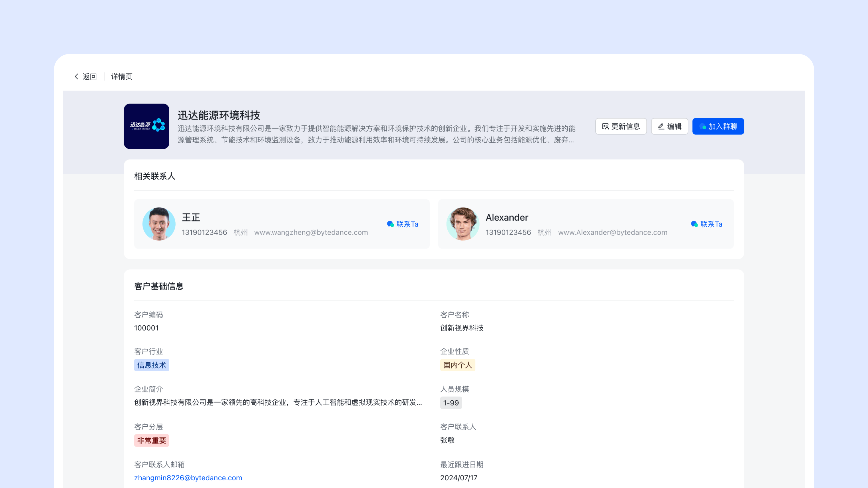Click the 相关联系人 section heading
The image size is (868, 488).
point(155,176)
